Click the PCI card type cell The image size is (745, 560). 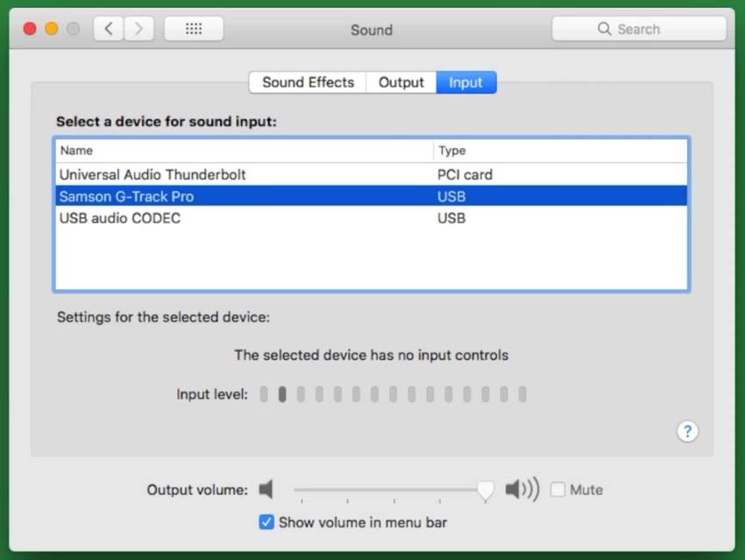(x=465, y=174)
